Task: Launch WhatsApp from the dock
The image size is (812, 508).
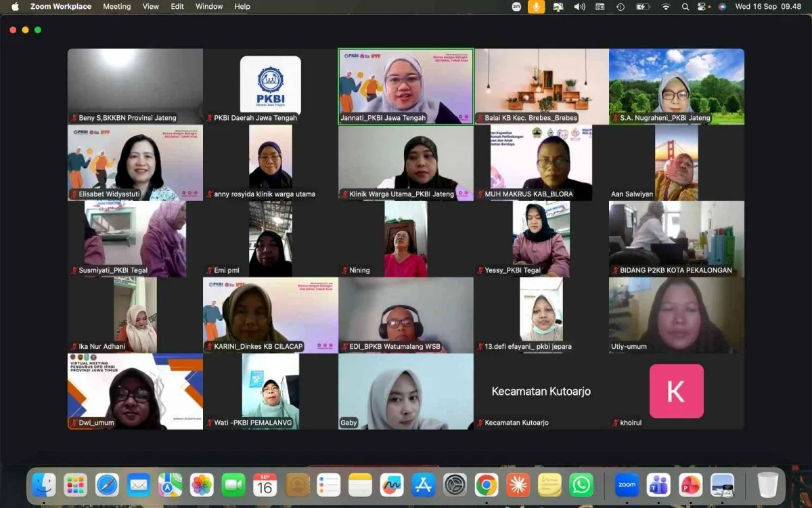Action: tap(581, 485)
